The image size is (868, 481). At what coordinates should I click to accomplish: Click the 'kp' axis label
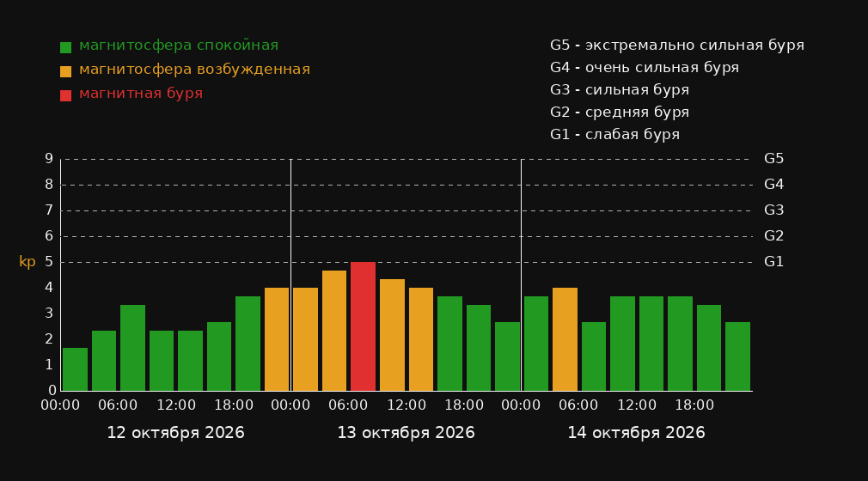click(28, 262)
